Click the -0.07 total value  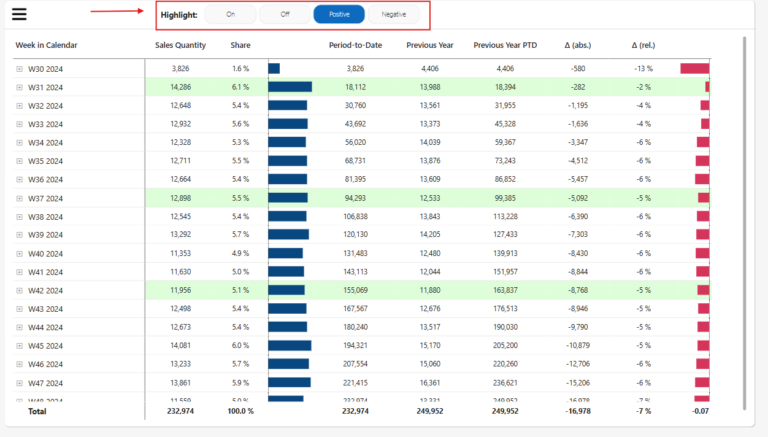tap(700, 411)
